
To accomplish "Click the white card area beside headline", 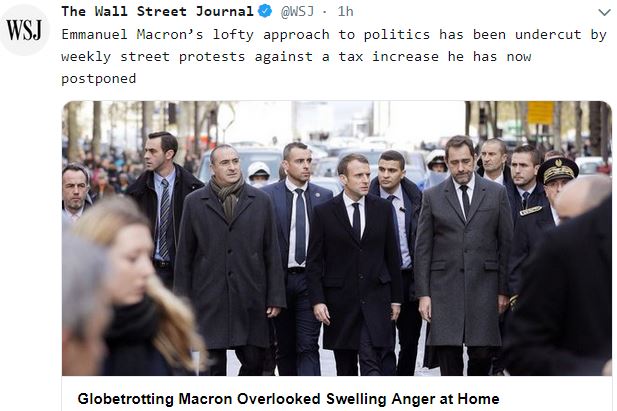I will (x=555, y=398).
